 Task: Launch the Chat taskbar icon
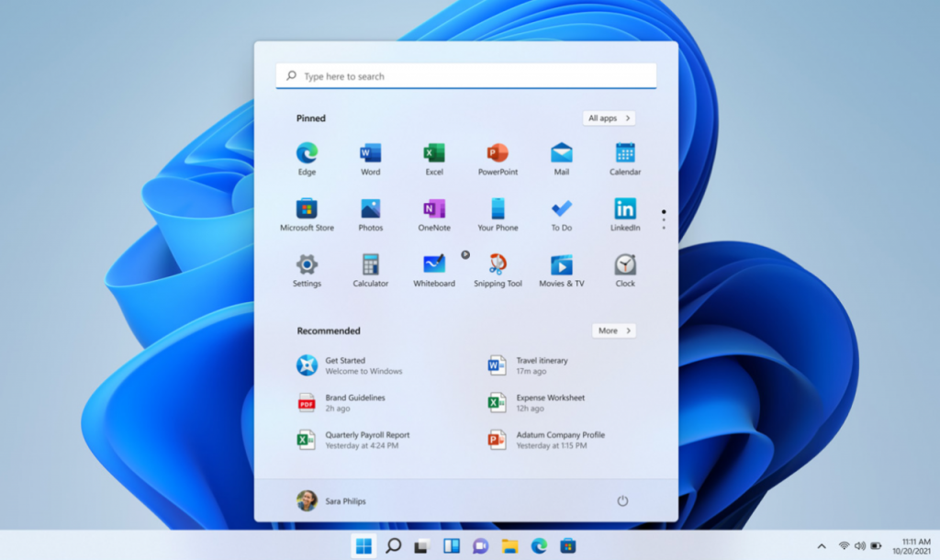(x=480, y=545)
